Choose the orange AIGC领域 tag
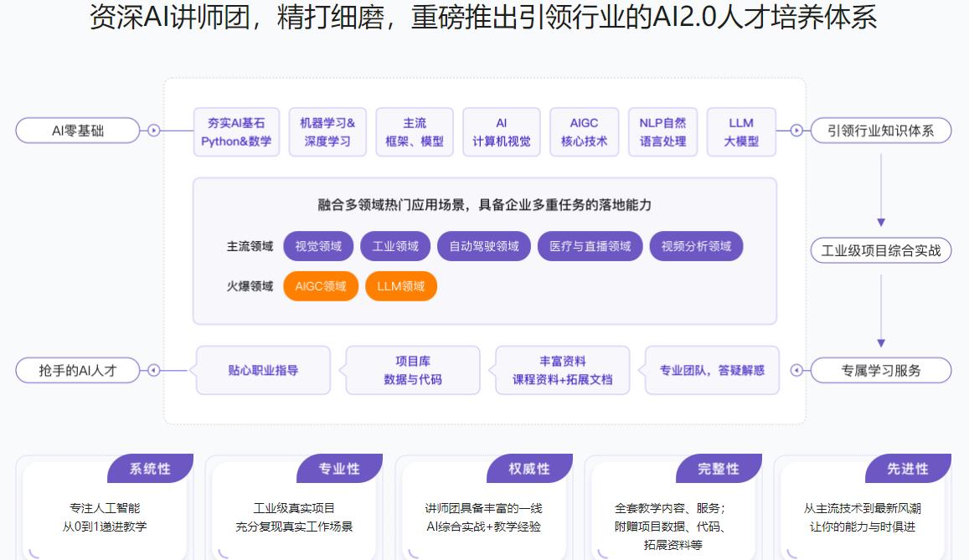 coord(321,286)
